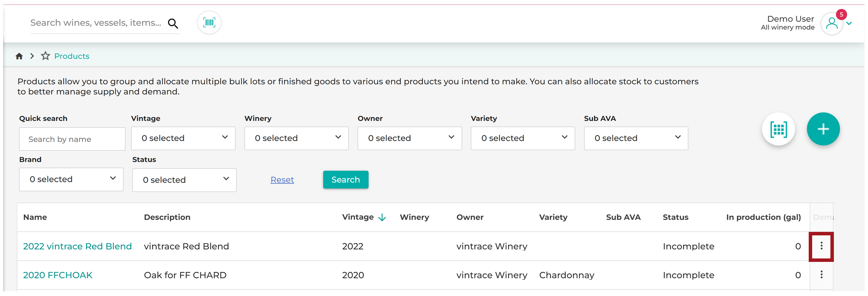868x296 pixels.
Task: Sort table by Owner column header
Action: pos(470,218)
